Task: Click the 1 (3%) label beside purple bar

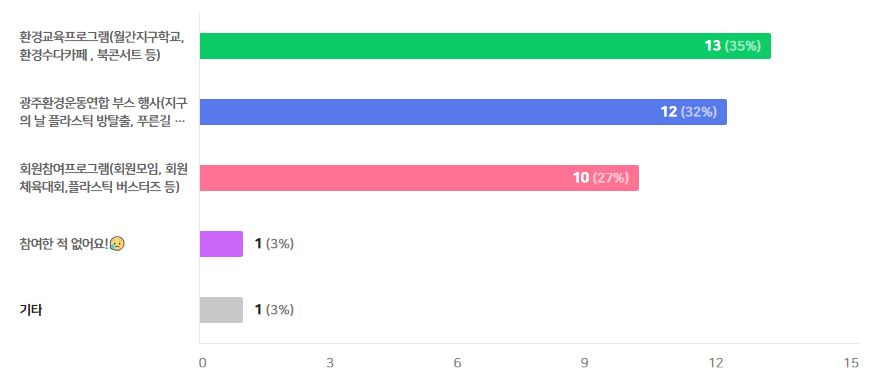Action: point(274,244)
